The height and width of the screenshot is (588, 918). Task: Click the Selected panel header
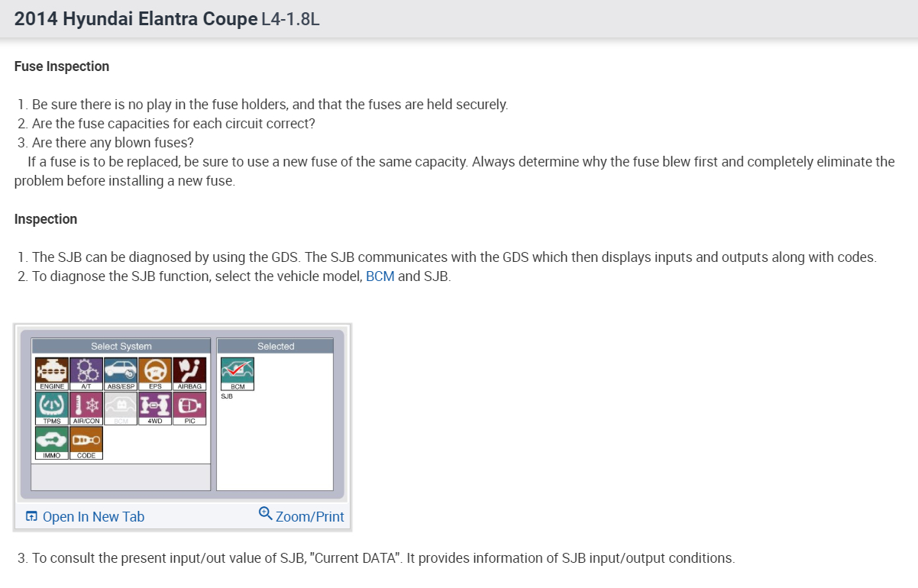[x=275, y=346]
